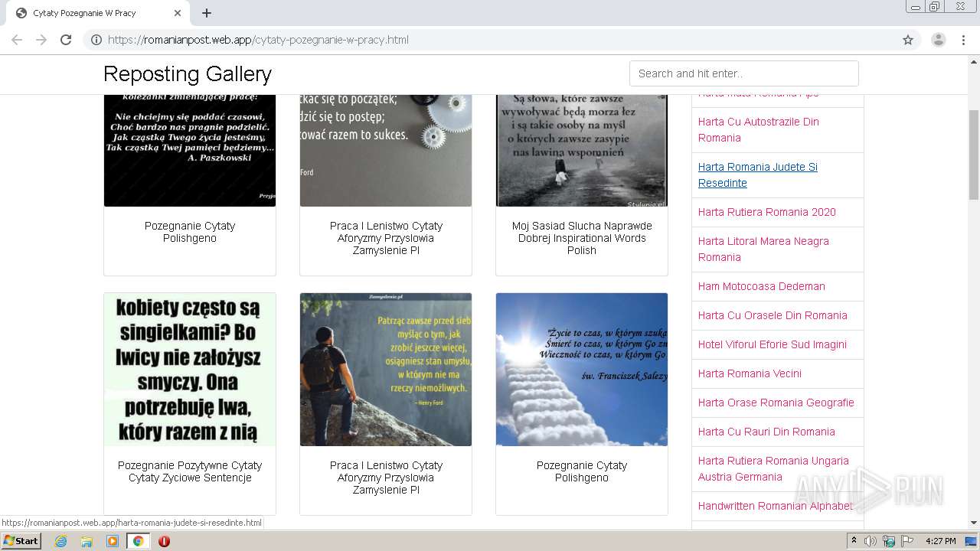980x551 pixels.
Task: Click top-row 'Praca I Lenistwo Cytaty' caption
Action: pos(386,238)
